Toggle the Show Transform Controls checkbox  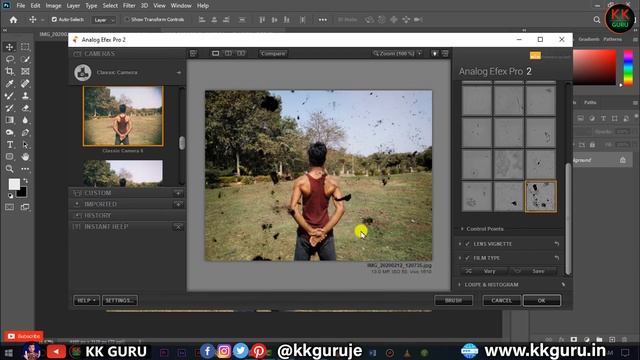[127, 20]
